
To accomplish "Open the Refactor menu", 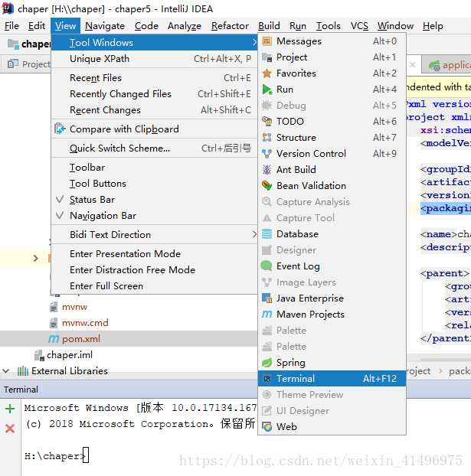I will tap(230, 26).
